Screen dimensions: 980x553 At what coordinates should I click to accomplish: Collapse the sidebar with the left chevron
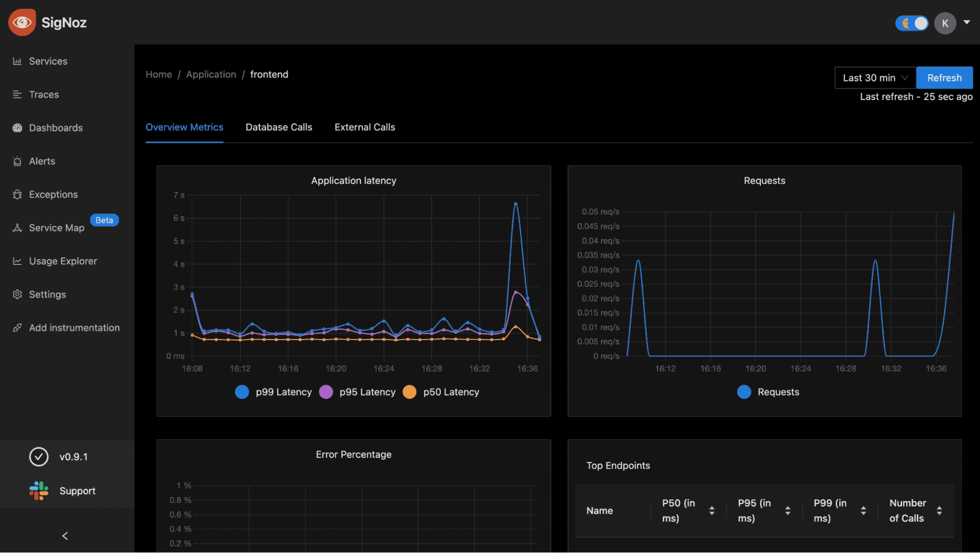[65, 536]
